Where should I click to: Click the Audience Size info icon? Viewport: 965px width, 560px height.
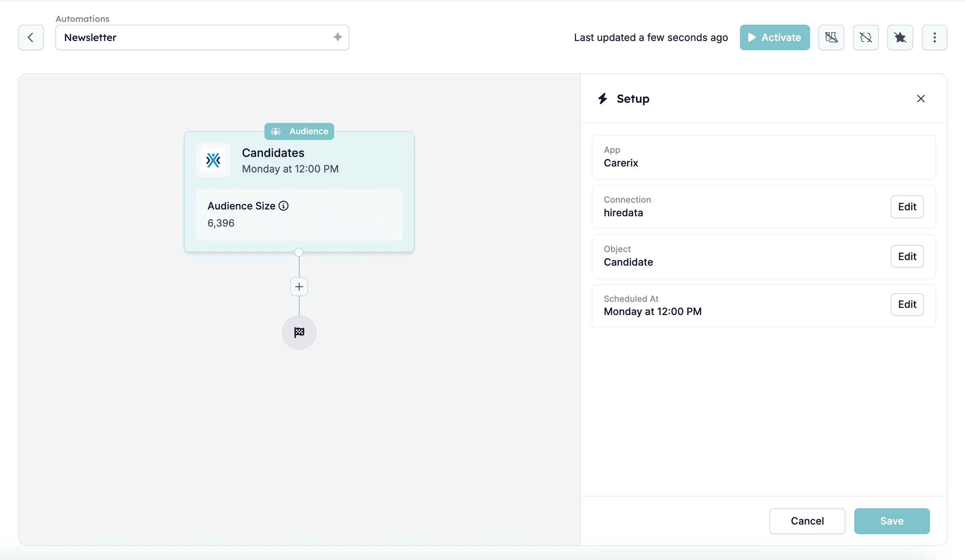point(283,206)
